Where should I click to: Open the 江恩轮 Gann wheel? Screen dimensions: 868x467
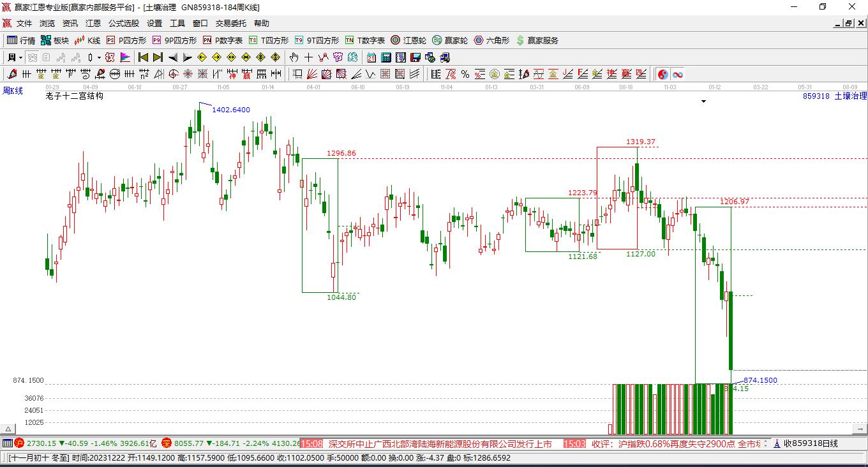point(408,40)
